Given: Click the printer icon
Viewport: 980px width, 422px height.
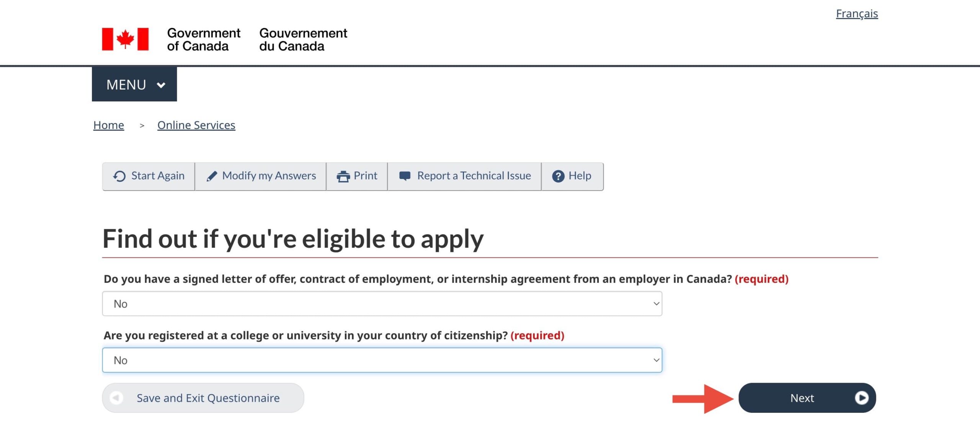Looking at the screenshot, I should tap(343, 176).
